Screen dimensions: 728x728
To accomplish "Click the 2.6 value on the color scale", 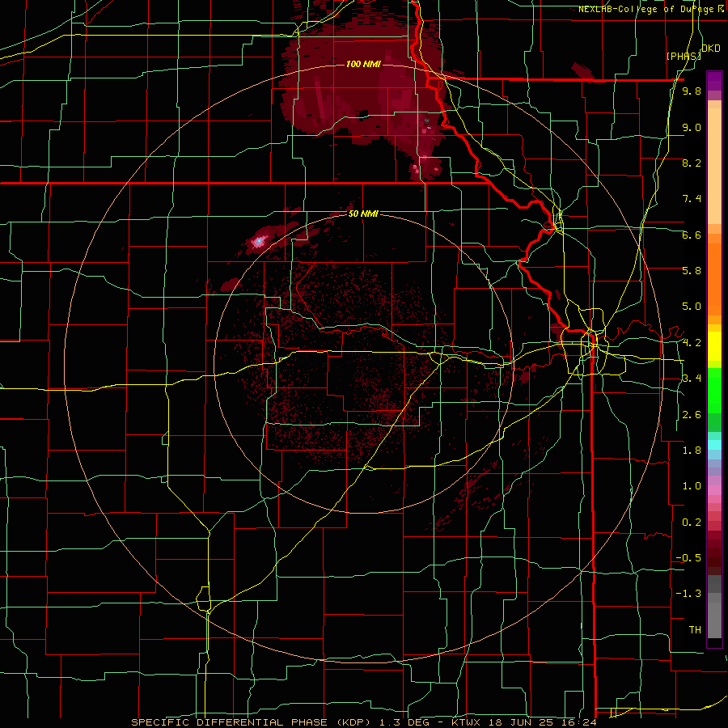I will [x=692, y=415].
